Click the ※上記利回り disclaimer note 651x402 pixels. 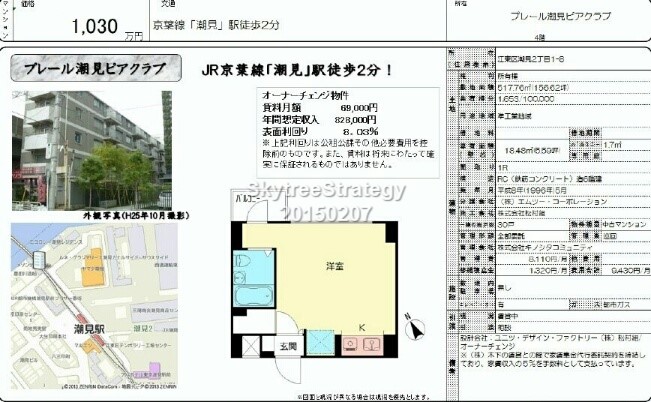[348, 154]
